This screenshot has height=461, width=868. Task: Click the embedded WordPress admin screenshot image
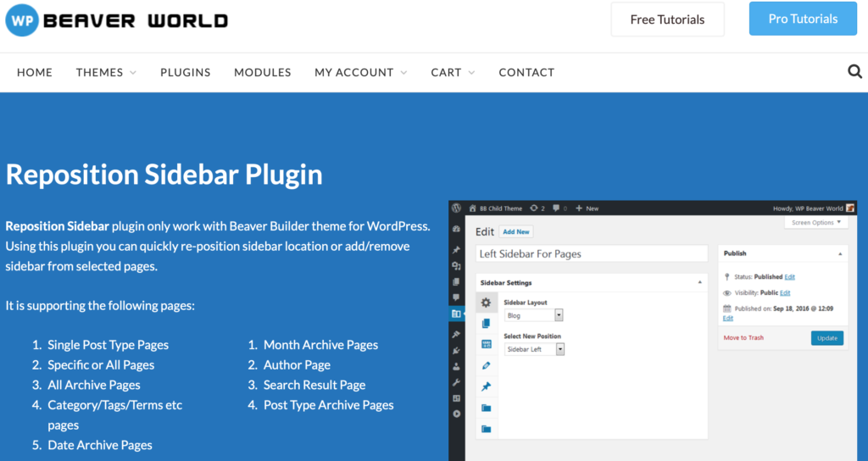[653, 330]
